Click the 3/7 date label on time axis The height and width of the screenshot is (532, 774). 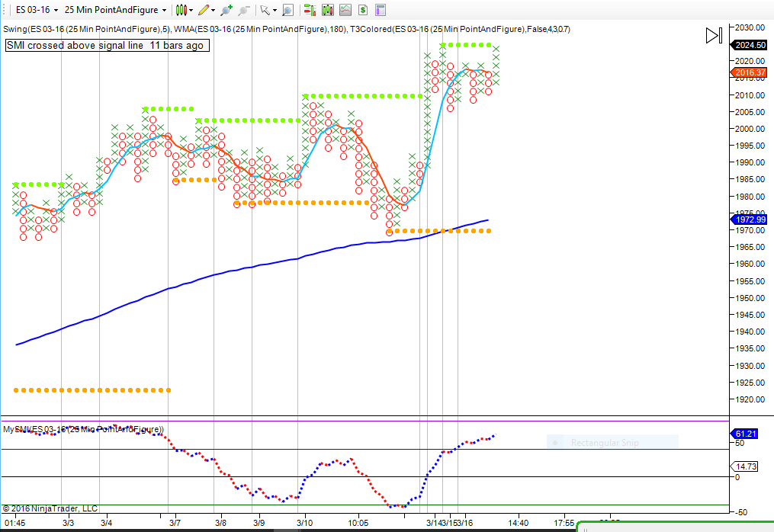(175, 523)
